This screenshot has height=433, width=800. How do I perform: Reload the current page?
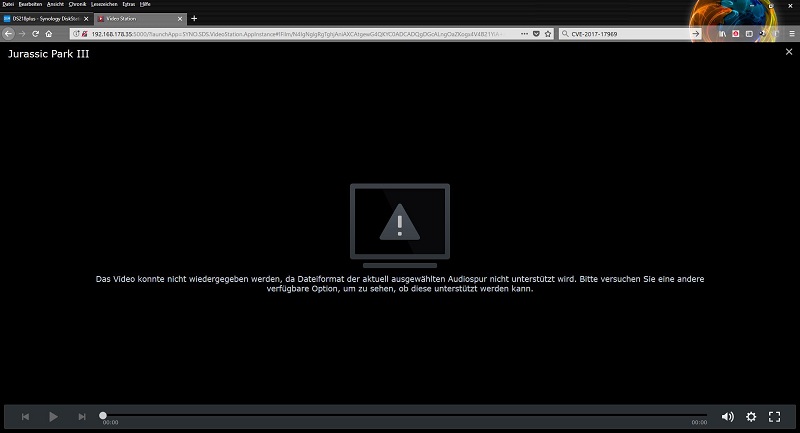click(x=34, y=33)
